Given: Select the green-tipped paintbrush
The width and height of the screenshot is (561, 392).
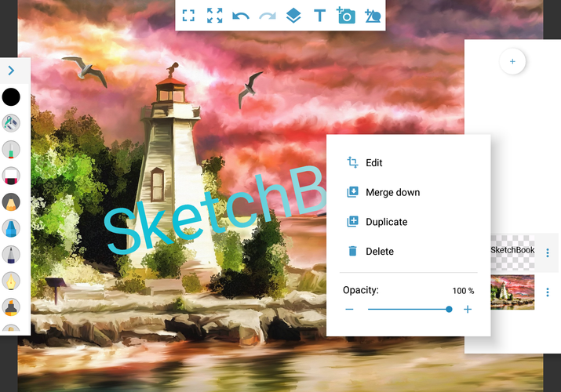Looking at the screenshot, I should [x=11, y=150].
